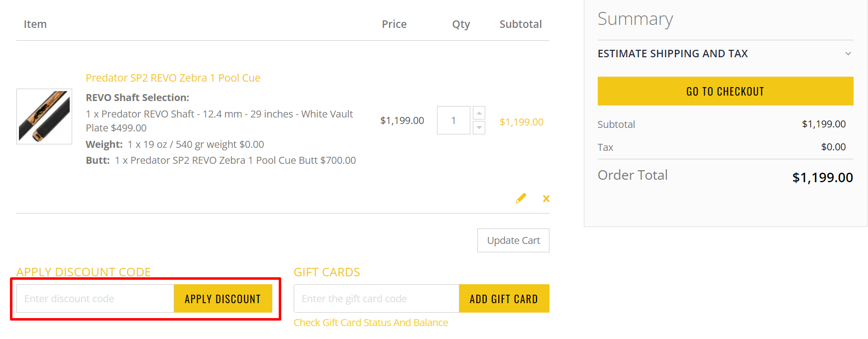868x339 pixels.
Task: Expand the shipping estimate chevron arrow
Action: (x=848, y=54)
